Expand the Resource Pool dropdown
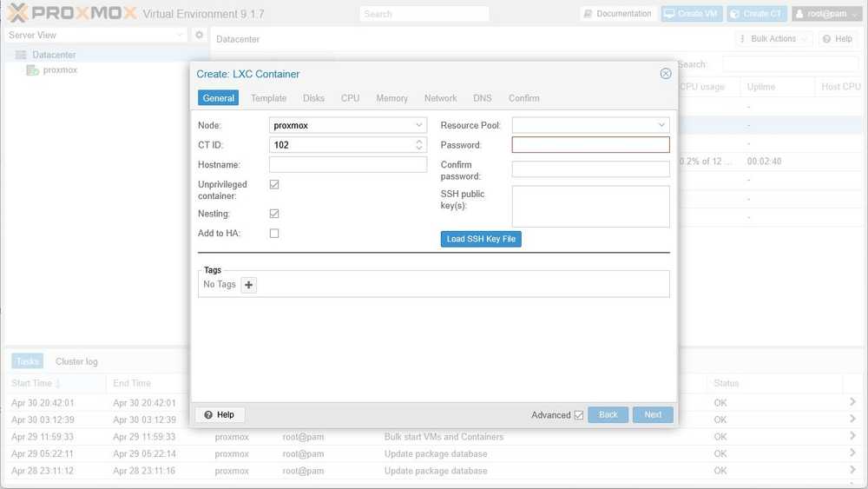The image size is (868, 489). pyautogui.click(x=661, y=125)
